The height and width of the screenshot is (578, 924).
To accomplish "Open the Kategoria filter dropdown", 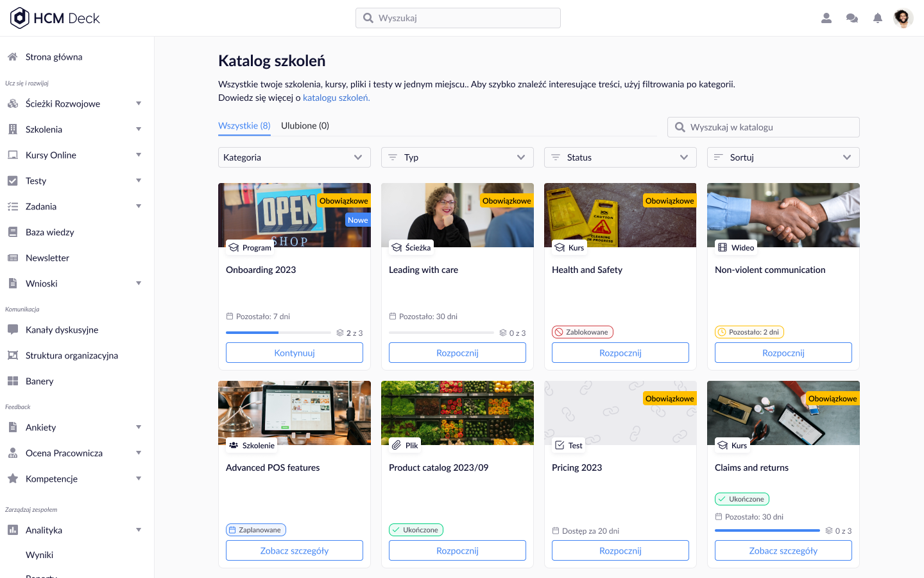I will 295,157.
